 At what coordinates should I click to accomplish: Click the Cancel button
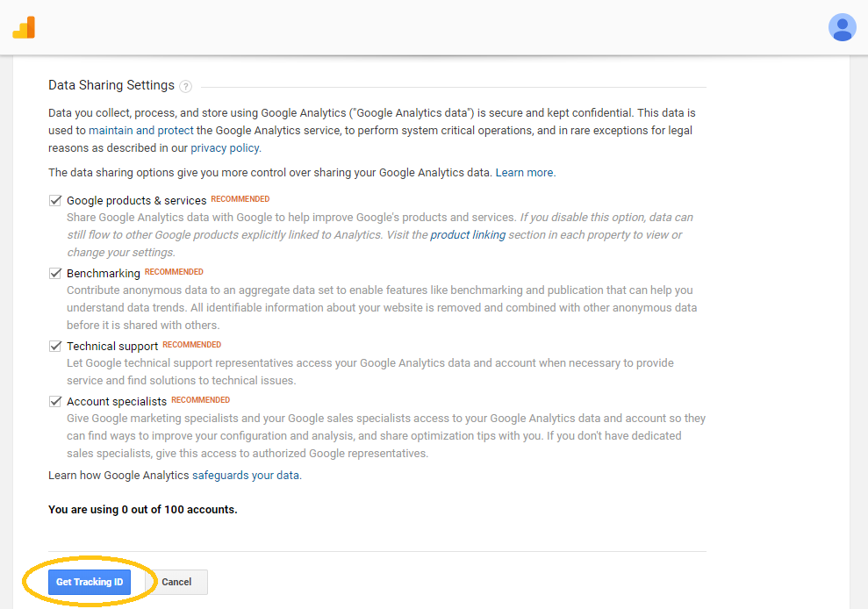176,582
